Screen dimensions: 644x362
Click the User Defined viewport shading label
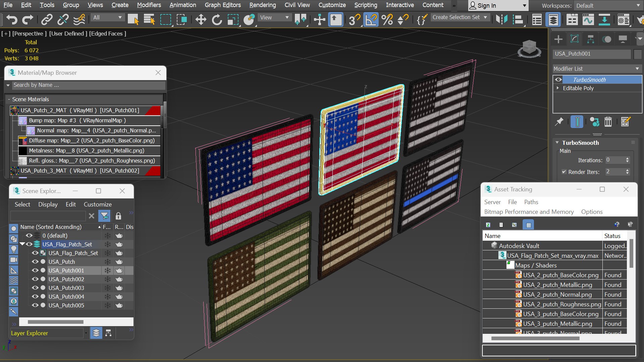(x=68, y=34)
